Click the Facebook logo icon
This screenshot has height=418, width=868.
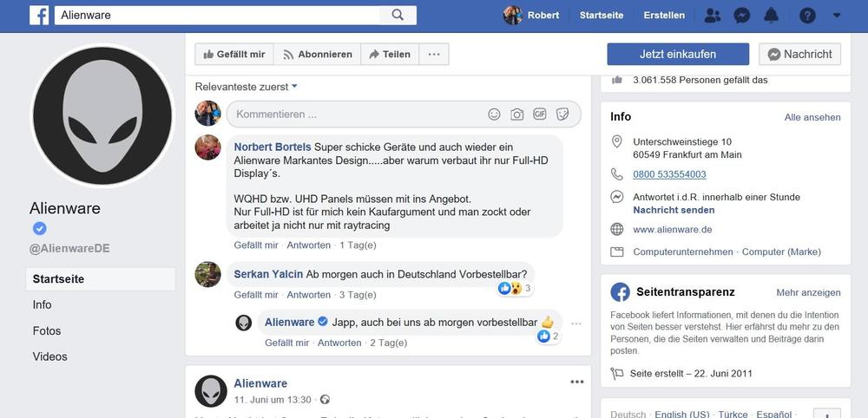tap(39, 15)
